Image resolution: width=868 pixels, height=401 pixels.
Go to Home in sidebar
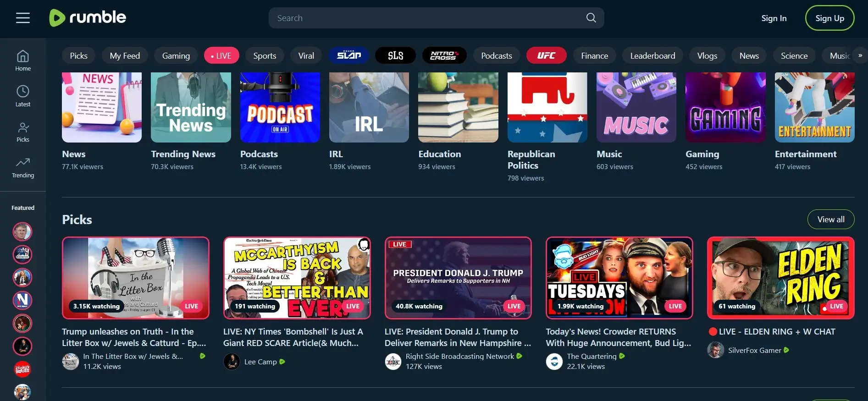[x=23, y=60]
